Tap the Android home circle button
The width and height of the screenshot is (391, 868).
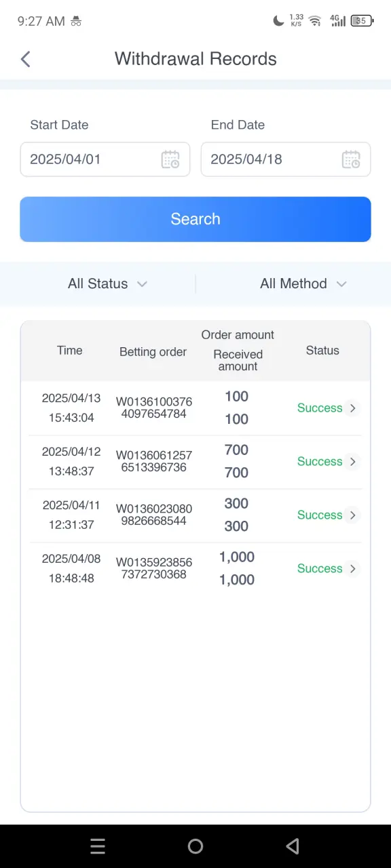(x=195, y=846)
